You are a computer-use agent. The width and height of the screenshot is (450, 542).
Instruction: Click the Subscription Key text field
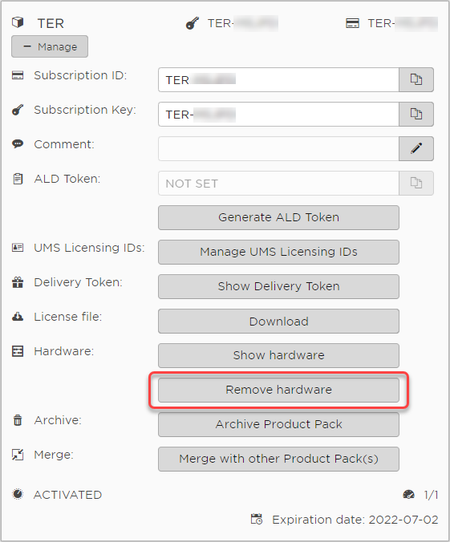coord(279,114)
